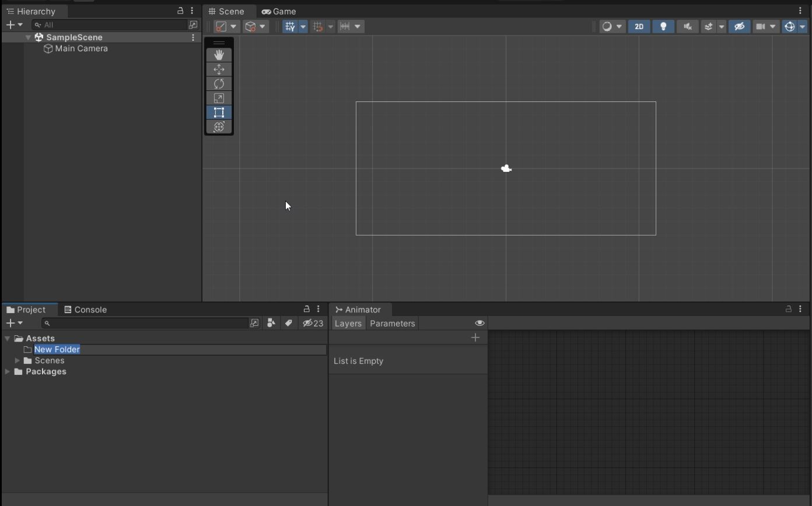Select the Scale tool
812x506 pixels.
pyautogui.click(x=219, y=98)
